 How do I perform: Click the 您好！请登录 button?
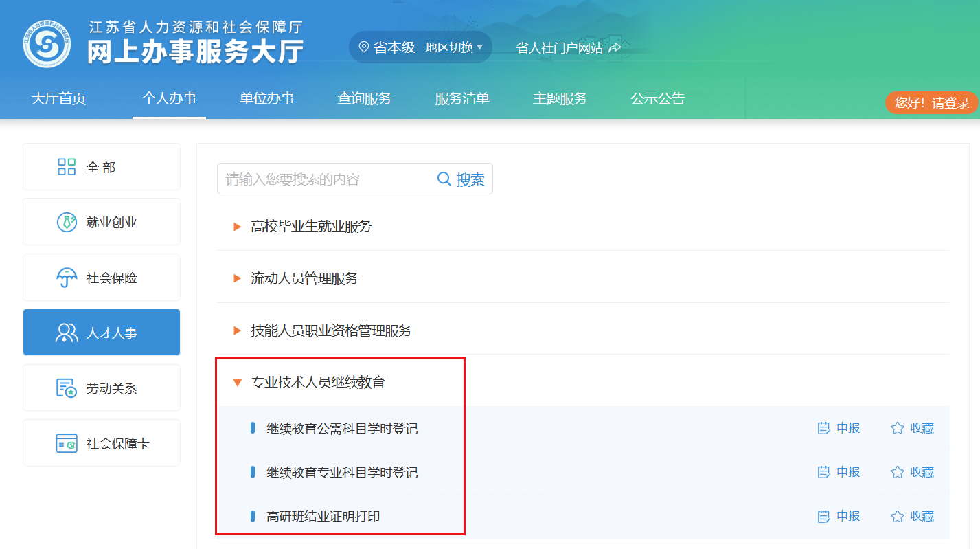[x=932, y=102]
